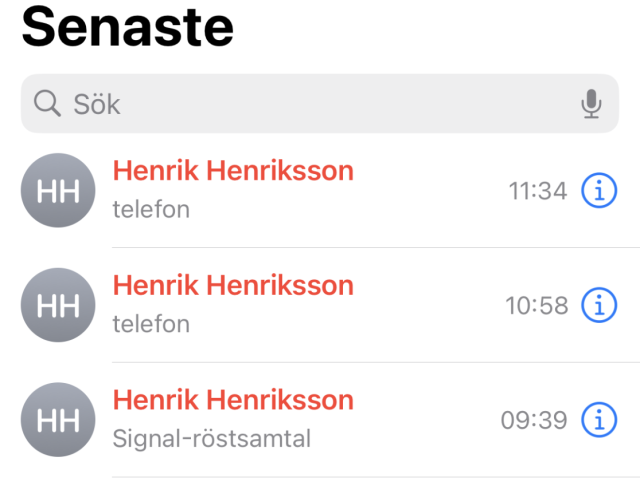This screenshot has height=482, width=640.
Task: Click the magnifying glass search icon
Action: [x=46, y=103]
